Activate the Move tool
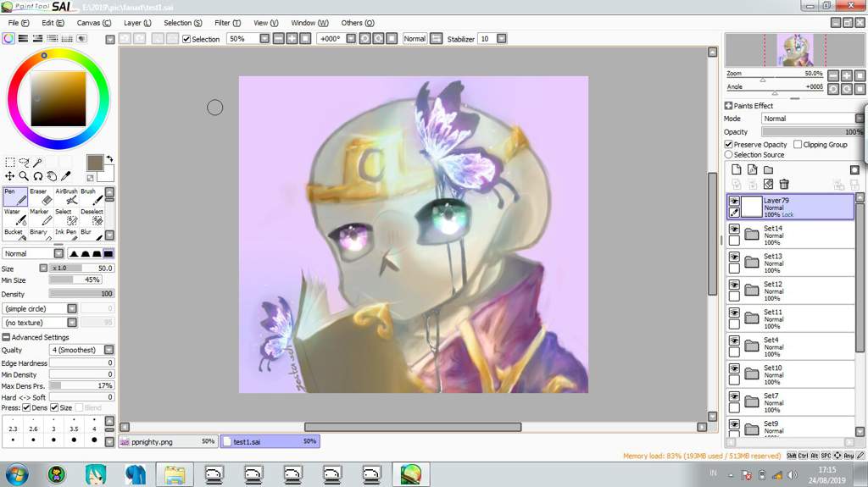 [10, 176]
